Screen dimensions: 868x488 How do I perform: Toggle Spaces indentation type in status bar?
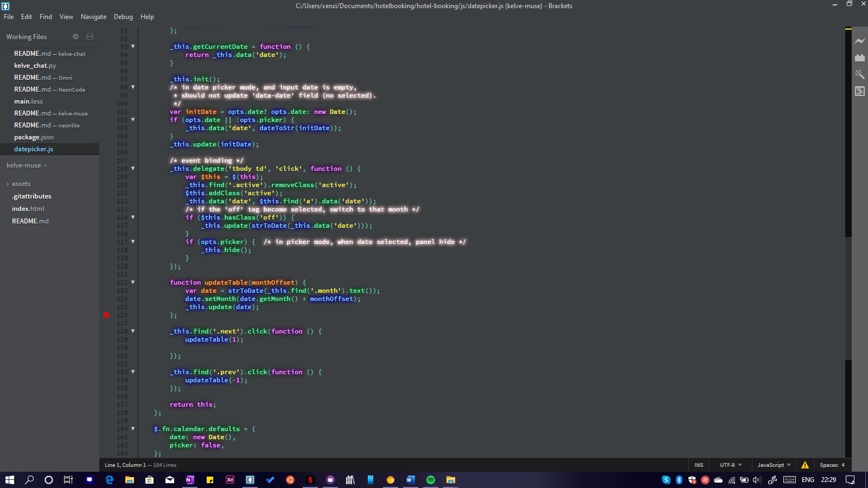coord(828,465)
